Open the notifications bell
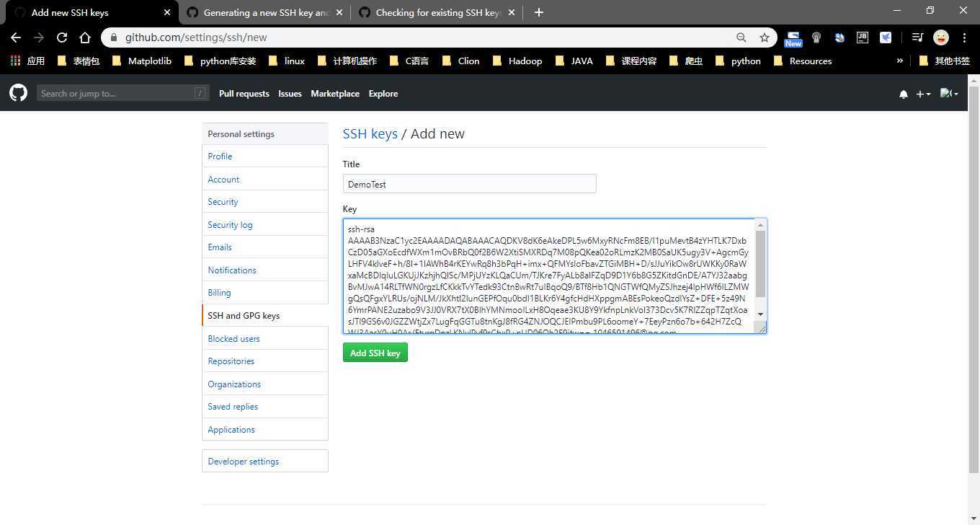The height and width of the screenshot is (525, 980). click(903, 94)
